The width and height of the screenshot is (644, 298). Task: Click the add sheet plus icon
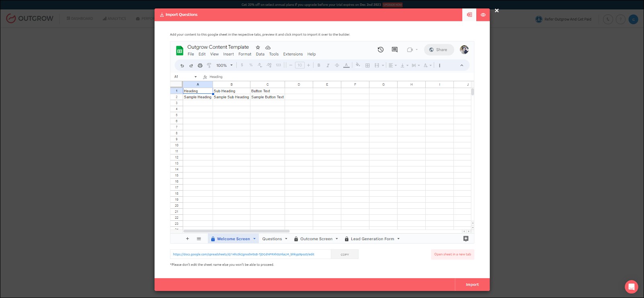pyautogui.click(x=187, y=239)
